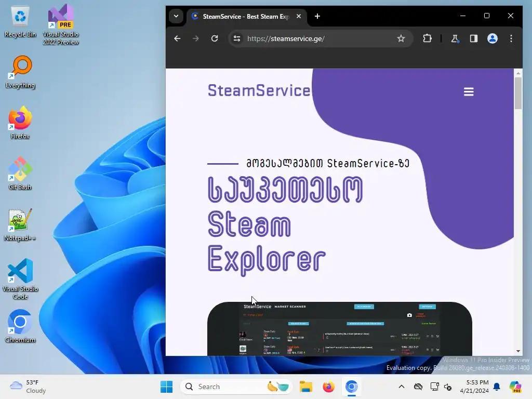Click the SteamService logo link
The height and width of the screenshot is (399, 532).
click(x=259, y=90)
